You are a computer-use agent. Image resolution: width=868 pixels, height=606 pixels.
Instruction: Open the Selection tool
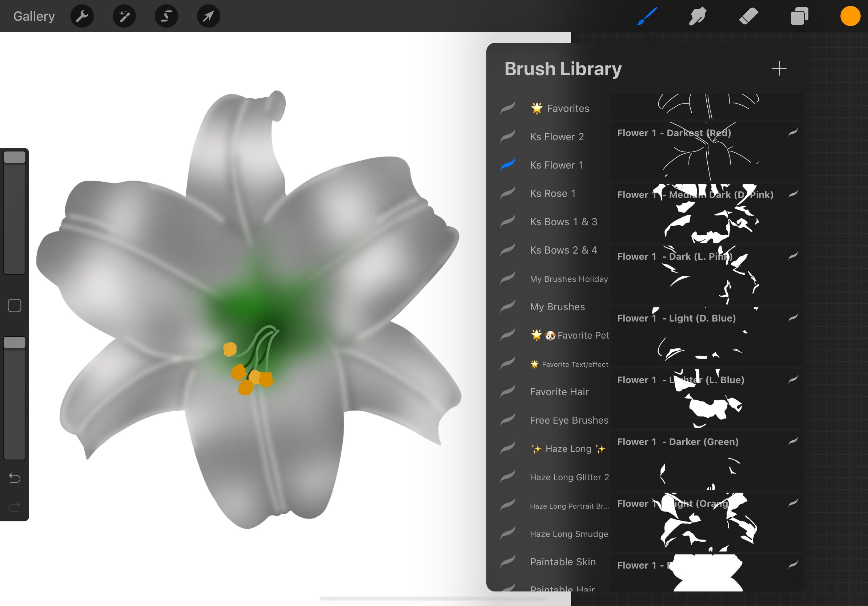[x=166, y=16]
